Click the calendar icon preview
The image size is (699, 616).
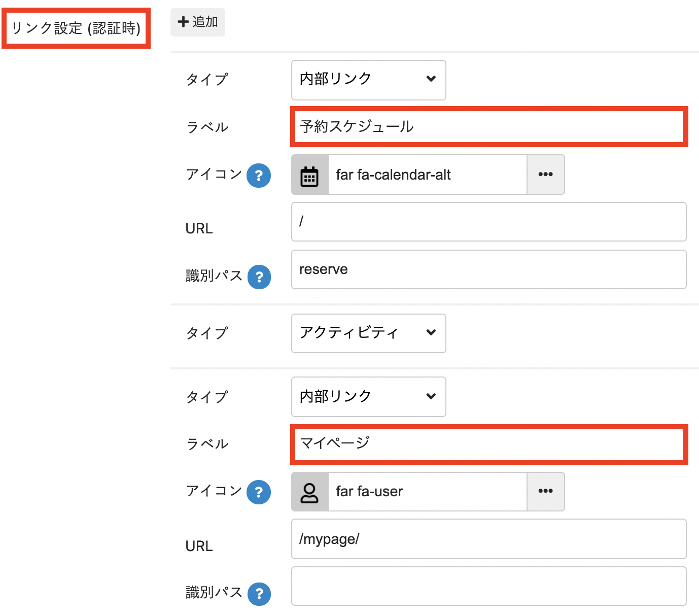pos(310,175)
